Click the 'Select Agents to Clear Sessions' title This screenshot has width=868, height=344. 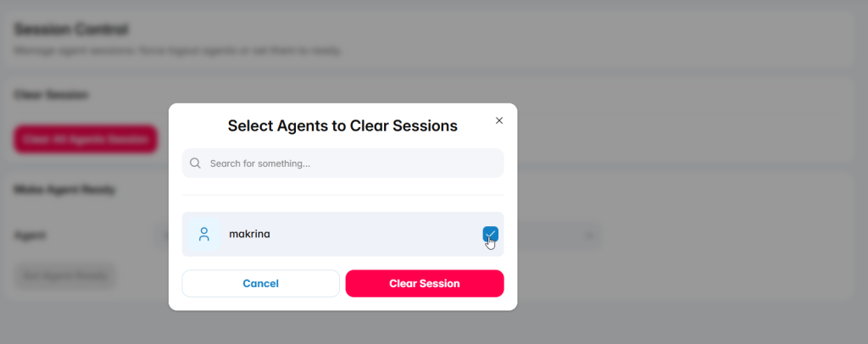coord(342,126)
